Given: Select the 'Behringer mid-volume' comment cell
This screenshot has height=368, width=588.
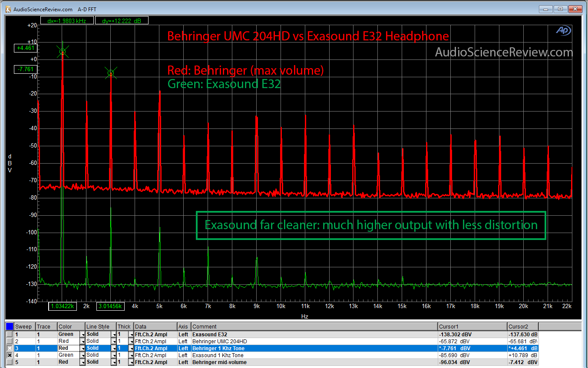Looking at the screenshot, I should click(x=314, y=362).
